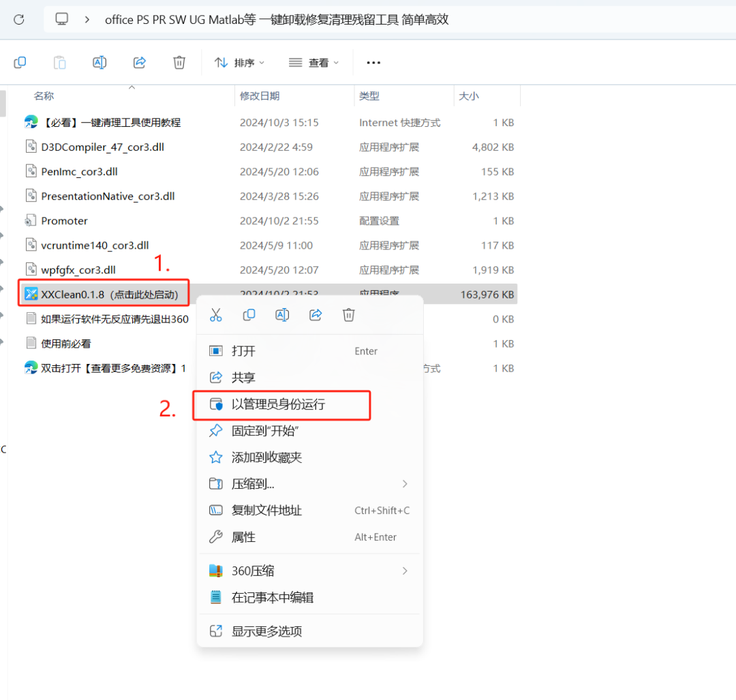Select the vcruntime140_cor3.dll file
Screen dimensions: 736x700
coord(95,245)
